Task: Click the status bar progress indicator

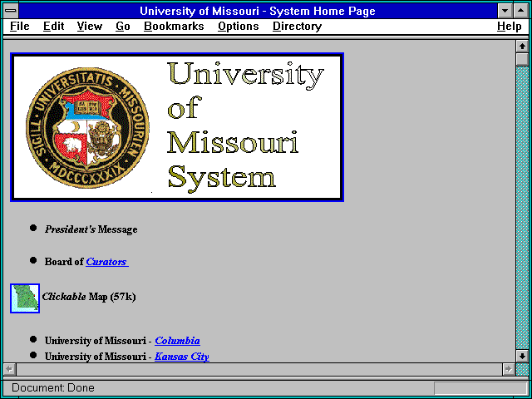Action: pyautogui.click(x=480, y=388)
